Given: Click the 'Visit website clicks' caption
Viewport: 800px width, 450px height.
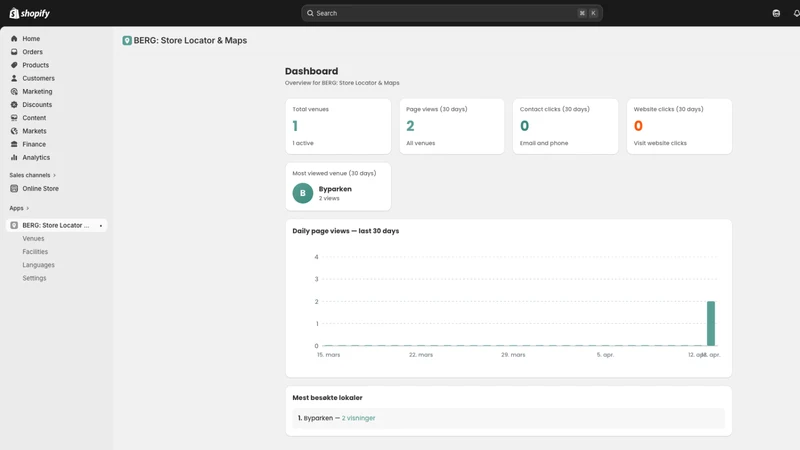Looking at the screenshot, I should (660, 143).
